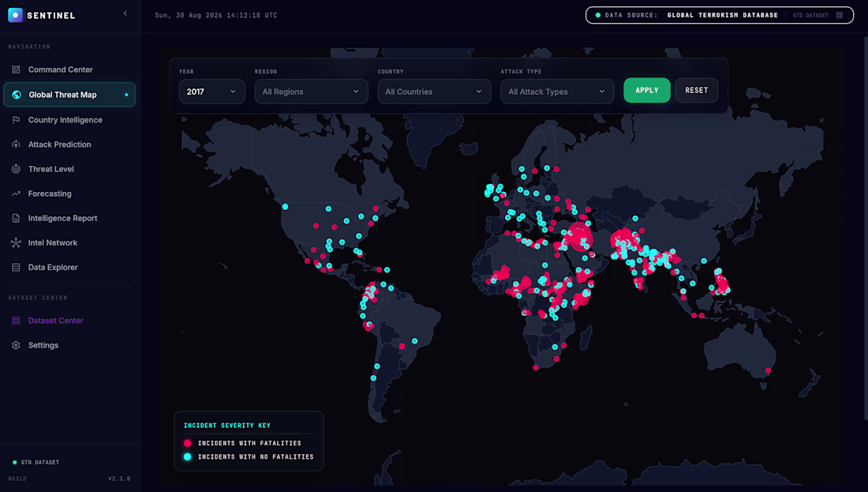Click the Incident Severity Key heading
The image size is (868, 492).
(227, 426)
